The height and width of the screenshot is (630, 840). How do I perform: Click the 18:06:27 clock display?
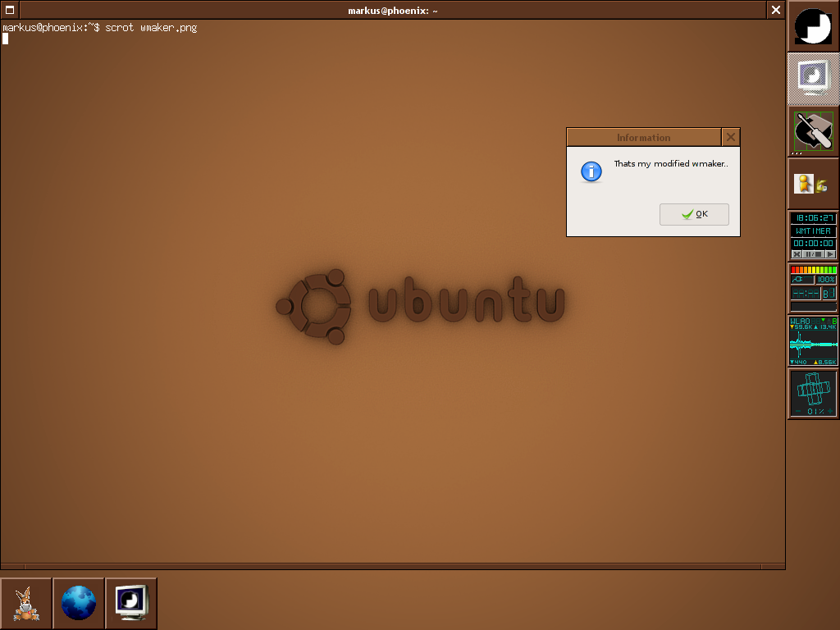click(x=813, y=218)
